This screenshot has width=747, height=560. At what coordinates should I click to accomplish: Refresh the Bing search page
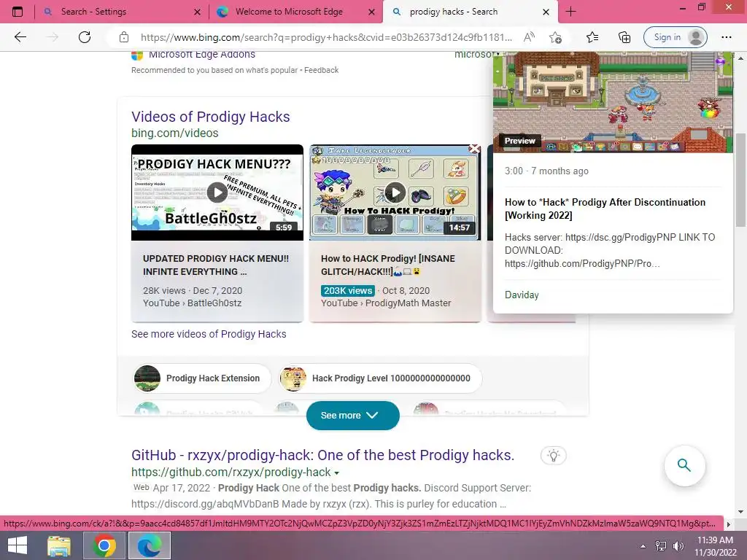(x=85, y=37)
